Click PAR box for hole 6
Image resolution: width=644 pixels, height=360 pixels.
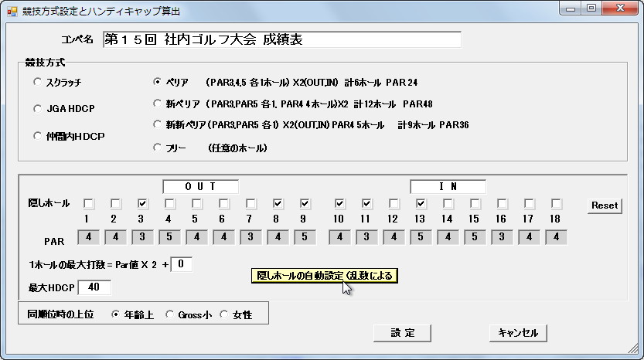pyautogui.click(x=223, y=237)
